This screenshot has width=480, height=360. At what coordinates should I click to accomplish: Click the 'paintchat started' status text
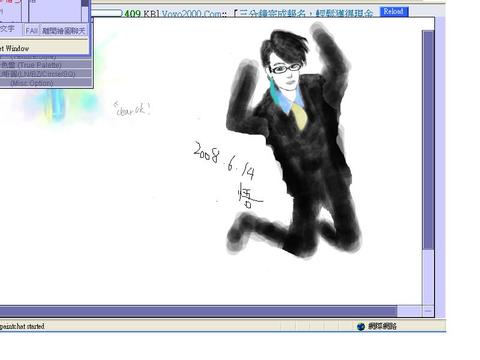pos(22,326)
